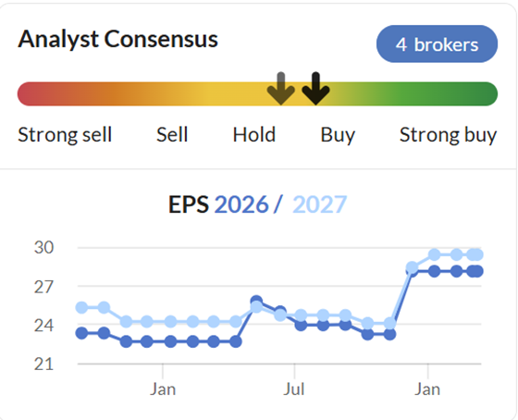
Task: Click the green end of consensus gradient bar
Action: (x=485, y=93)
